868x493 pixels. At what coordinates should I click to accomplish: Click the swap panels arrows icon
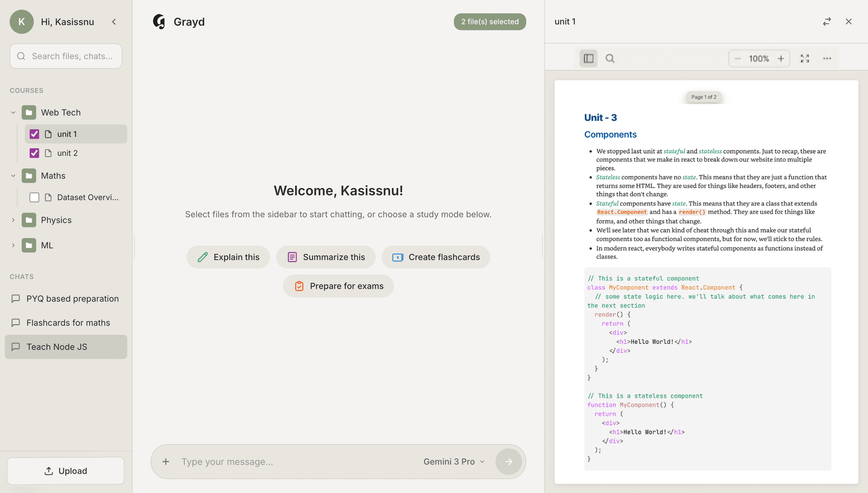827,22
